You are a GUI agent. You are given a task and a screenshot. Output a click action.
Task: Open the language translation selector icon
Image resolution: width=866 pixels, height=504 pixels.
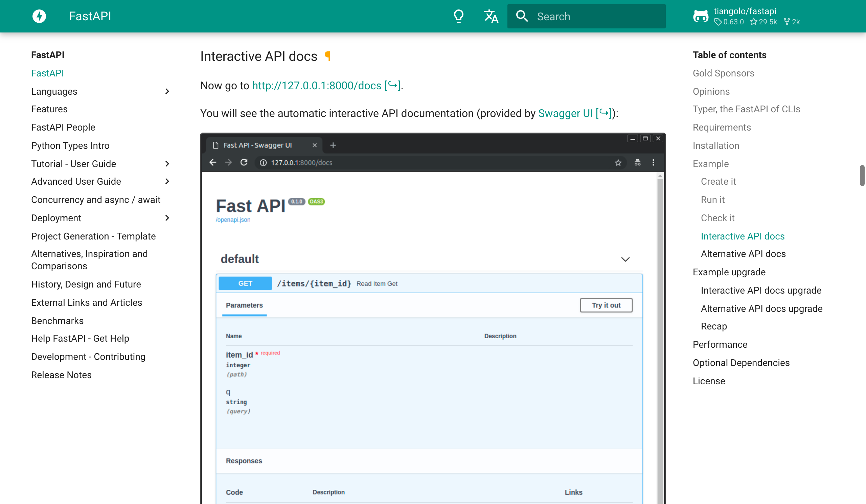coord(491,16)
